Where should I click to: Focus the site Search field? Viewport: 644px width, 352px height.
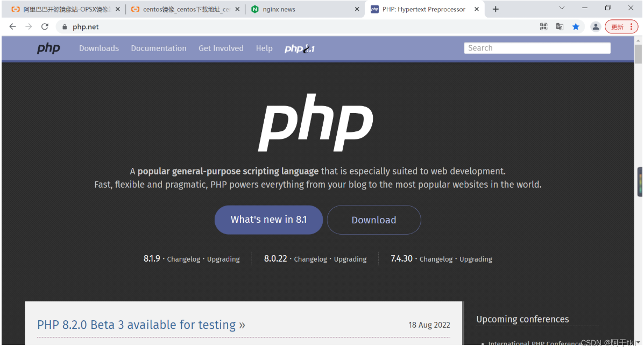537,48
